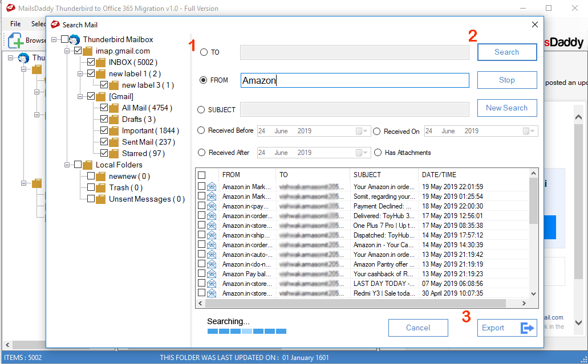This screenshot has width=588, height=364.
Task: Sort results by TO column header
Action: (x=313, y=175)
